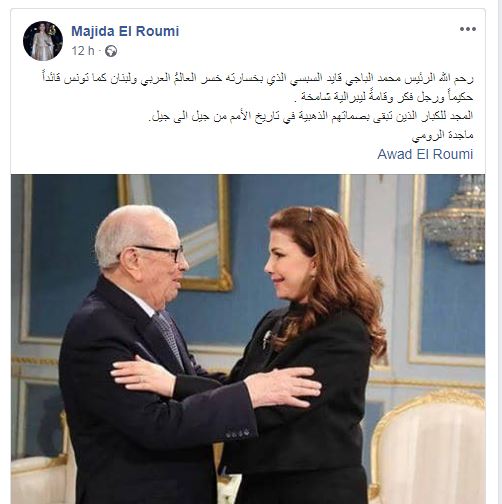Click the brooch on the woman's jacket
Image resolution: width=502 pixels, height=504 pixels.
tap(267, 338)
